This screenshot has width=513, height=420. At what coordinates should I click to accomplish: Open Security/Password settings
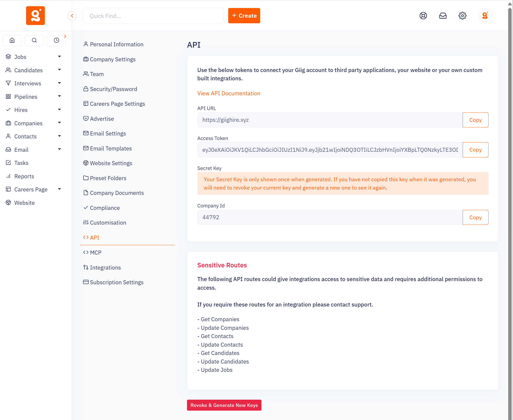[x=110, y=89]
